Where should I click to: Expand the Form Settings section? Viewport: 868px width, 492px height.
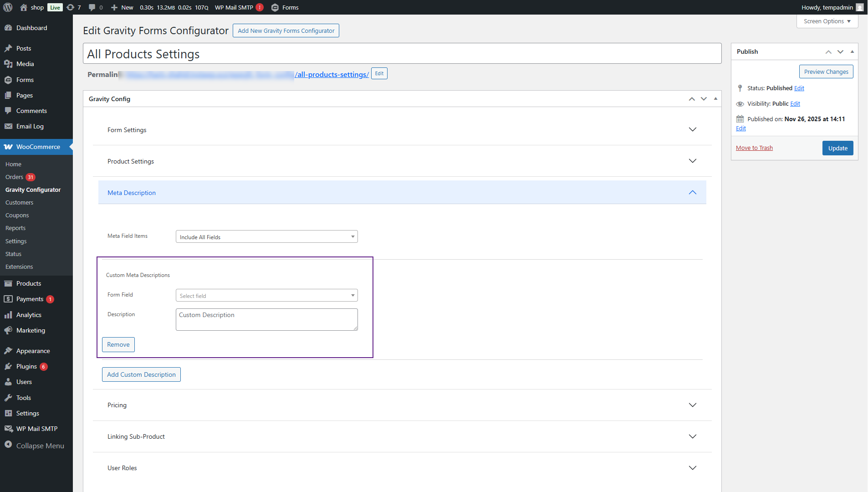click(x=402, y=130)
